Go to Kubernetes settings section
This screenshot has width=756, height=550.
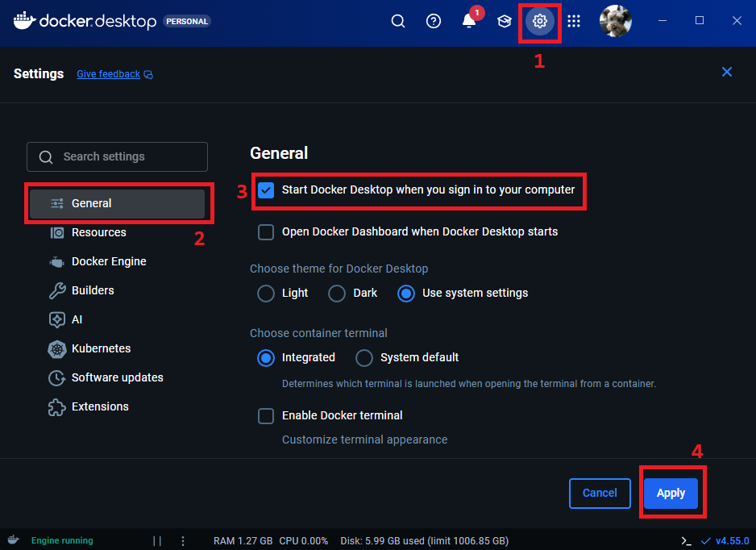(x=101, y=348)
